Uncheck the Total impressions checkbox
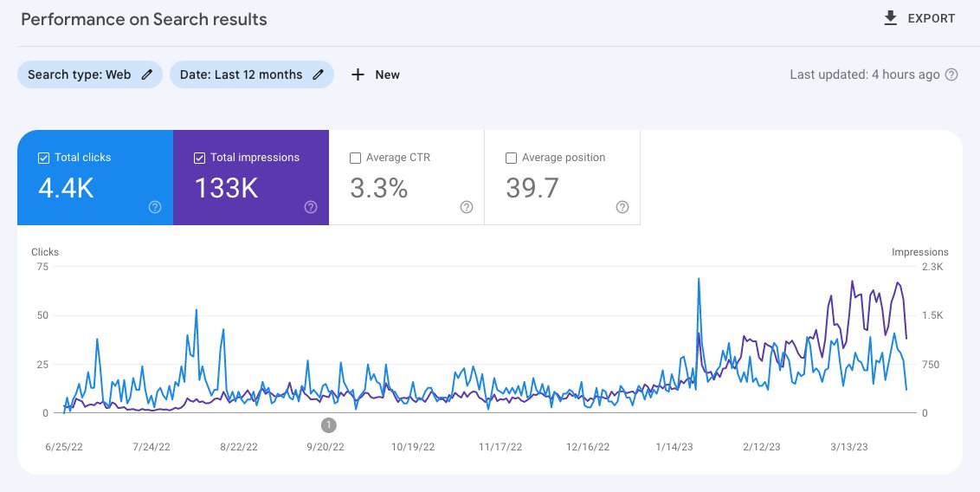 tap(199, 159)
